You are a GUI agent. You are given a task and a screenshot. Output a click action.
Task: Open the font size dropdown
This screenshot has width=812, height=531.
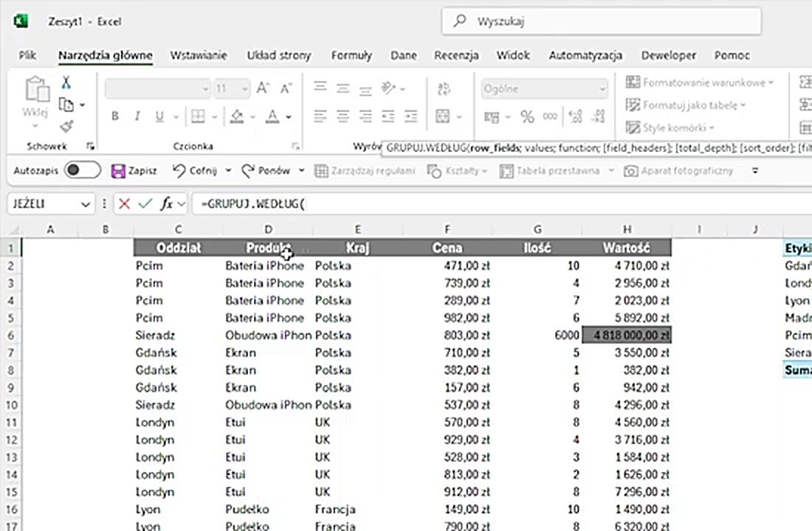tap(244, 88)
